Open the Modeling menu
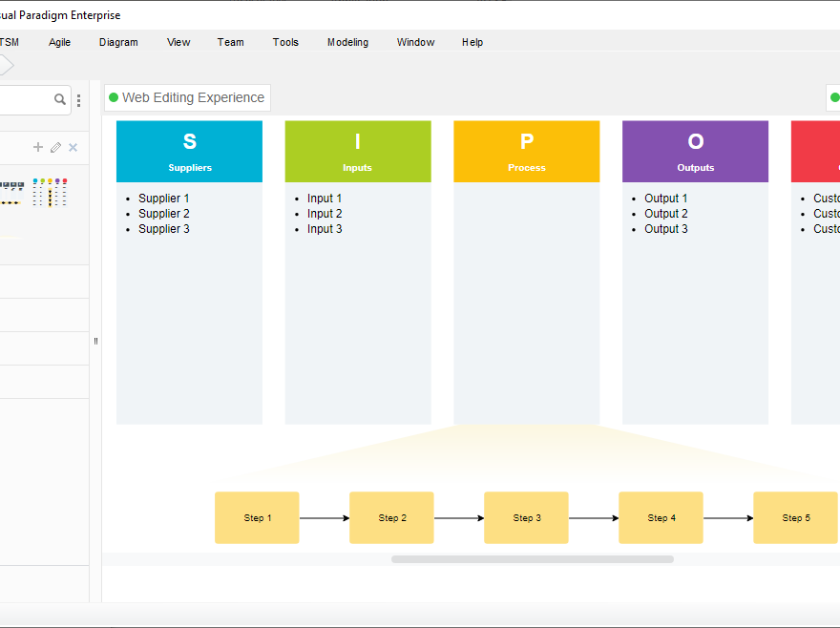The image size is (840, 628). [x=347, y=42]
